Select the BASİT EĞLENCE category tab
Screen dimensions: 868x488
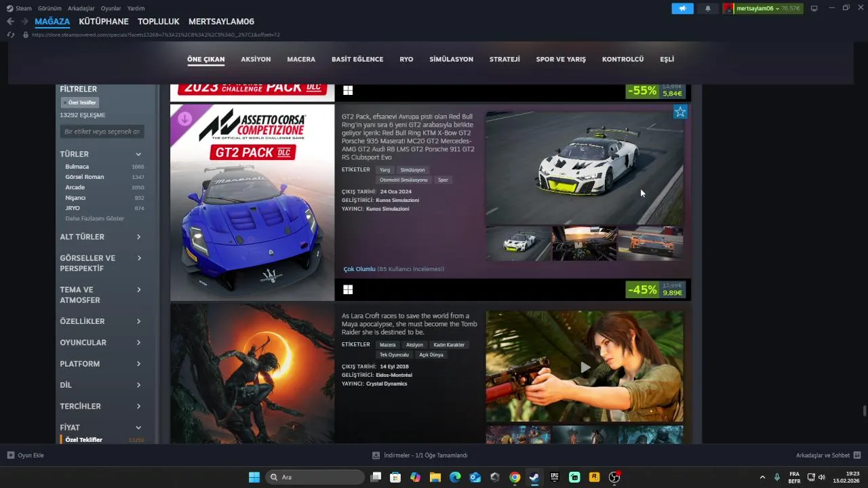357,60
